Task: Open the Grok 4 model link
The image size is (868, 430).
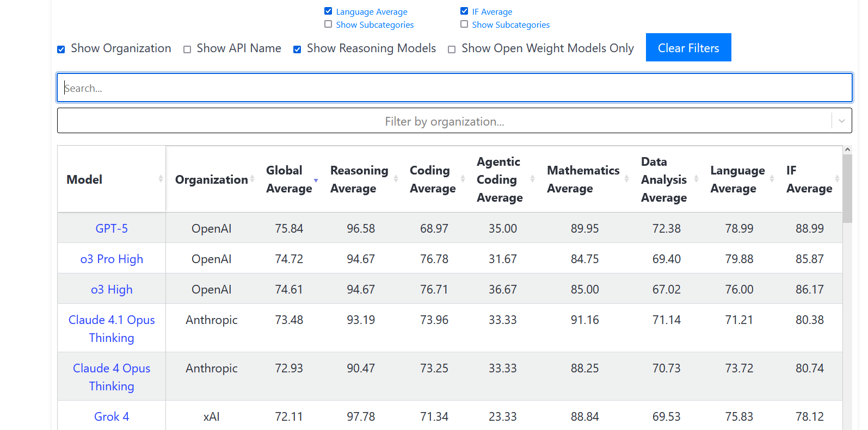Action: coord(112,416)
